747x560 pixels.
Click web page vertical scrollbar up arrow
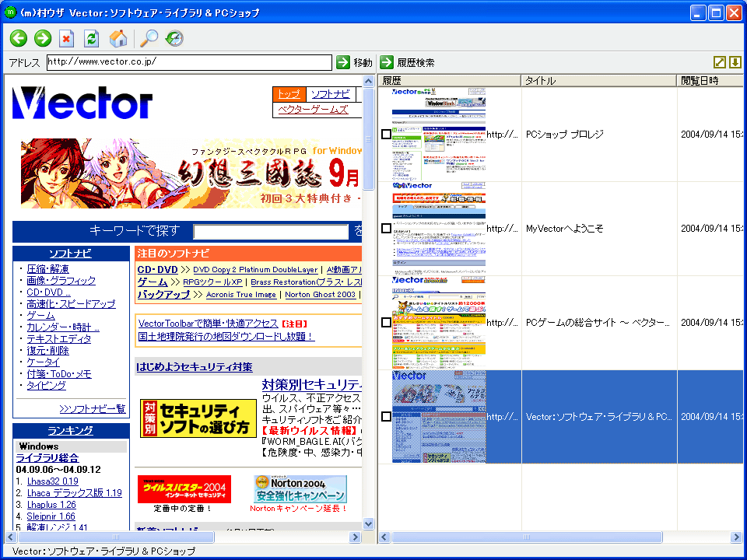368,81
